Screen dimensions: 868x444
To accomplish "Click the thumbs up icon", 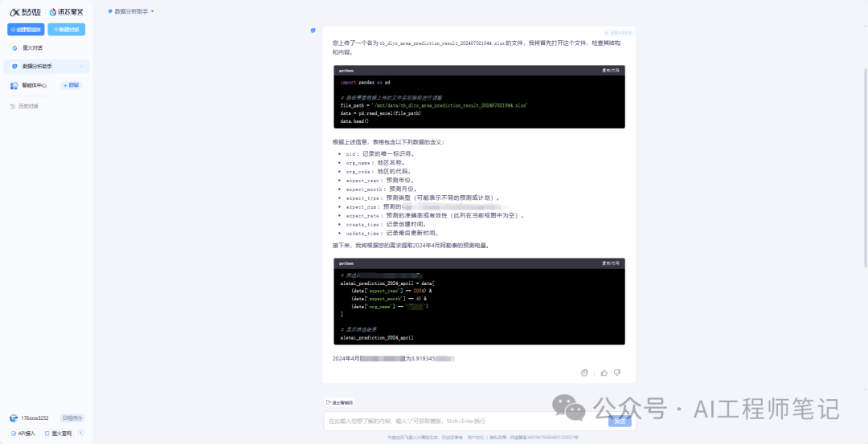I will pos(604,373).
